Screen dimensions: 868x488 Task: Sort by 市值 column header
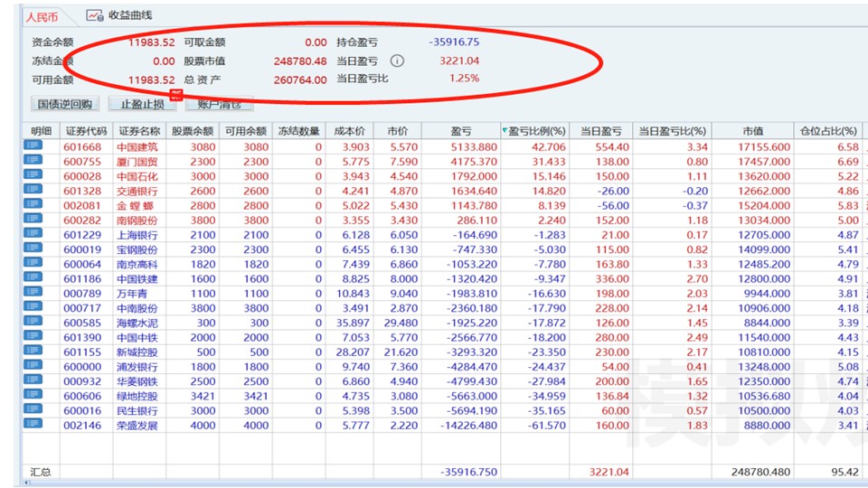click(753, 131)
